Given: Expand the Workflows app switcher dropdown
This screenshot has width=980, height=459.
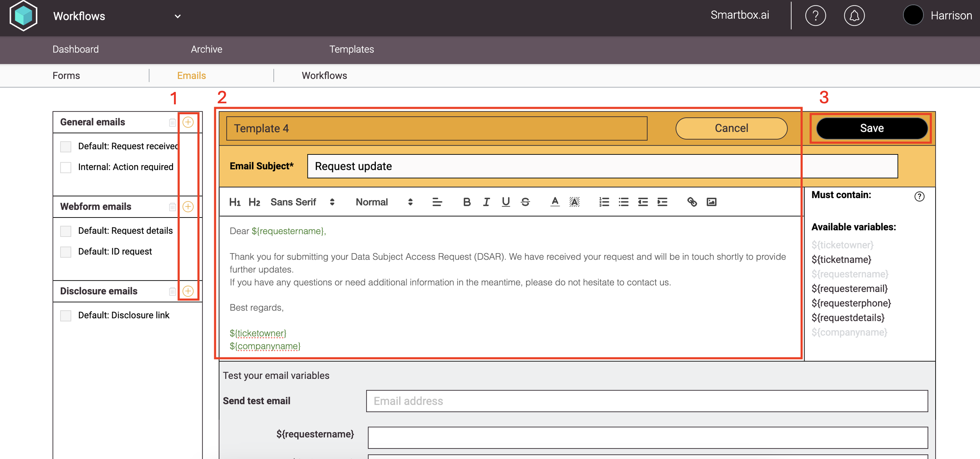Looking at the screenshot, I should (177, 16).
